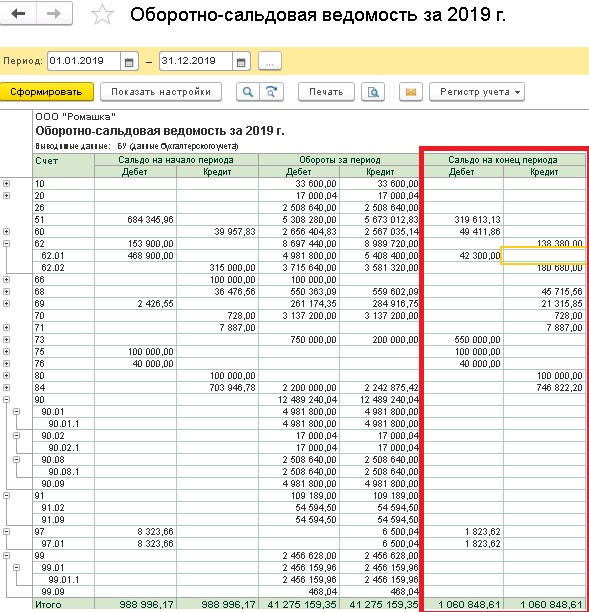Add report to favorites with star icon
Image resolution: width=589 pixels, height=612 pixels.
coord(102,15)
